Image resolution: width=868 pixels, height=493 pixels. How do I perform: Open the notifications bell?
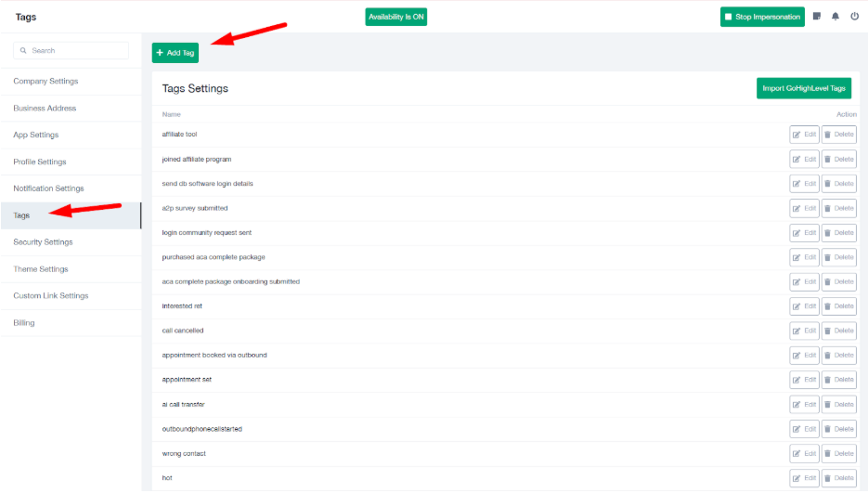[836, 17]
